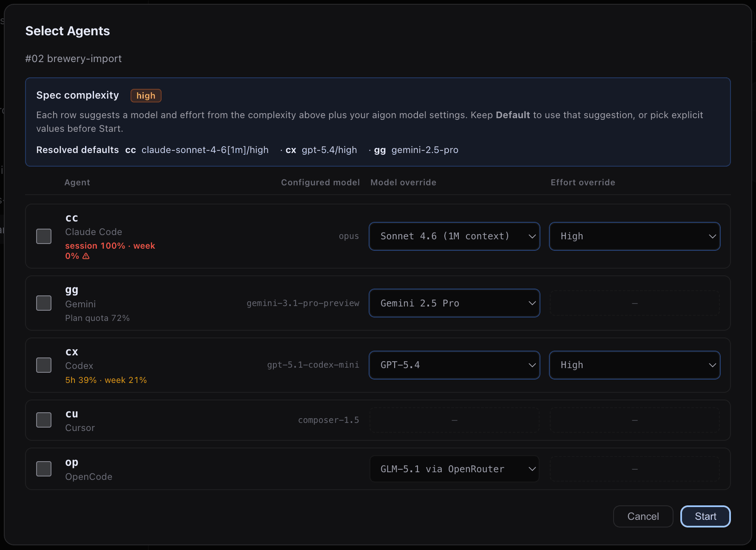Click the warning triangle beside Claude Code usage
Screen dimensions: 756x550
pos(86,256)
